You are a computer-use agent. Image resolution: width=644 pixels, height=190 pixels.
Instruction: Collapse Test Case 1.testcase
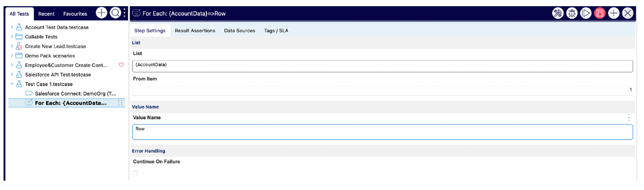pos(12,84)
